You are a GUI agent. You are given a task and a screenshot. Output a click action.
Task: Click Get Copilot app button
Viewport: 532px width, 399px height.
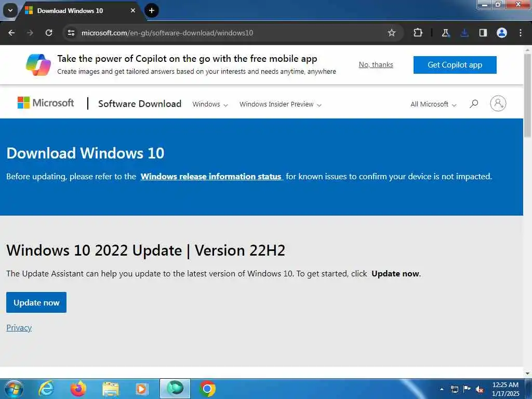pyautogui.click(x=455, y=65)
